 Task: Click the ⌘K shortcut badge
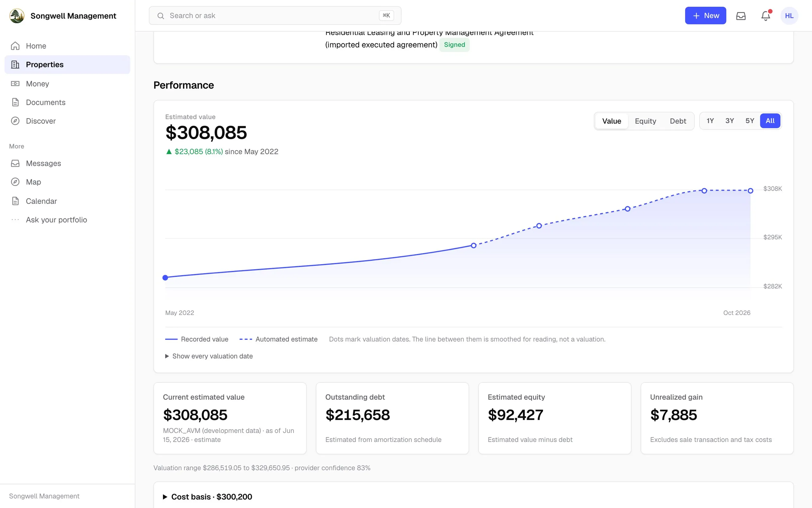(x=386, y=16)
